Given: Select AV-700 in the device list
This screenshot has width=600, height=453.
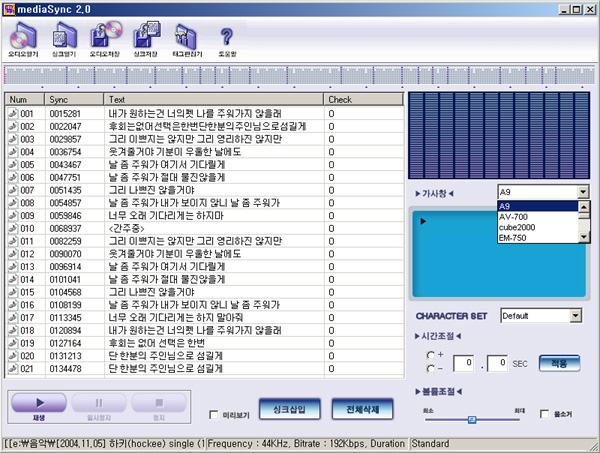Looking at the screenshot, I should pos(515,216).
